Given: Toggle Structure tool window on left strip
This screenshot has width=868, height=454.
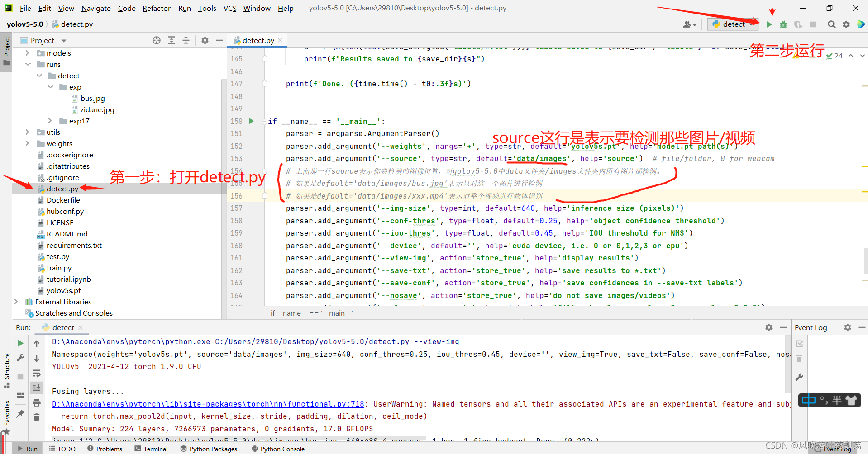Looking at the screenshot, I should point(6,370).
